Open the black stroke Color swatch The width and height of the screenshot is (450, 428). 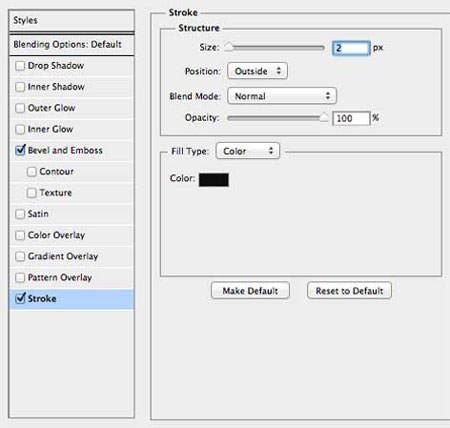pyautogui.click(x=214, y=180)
